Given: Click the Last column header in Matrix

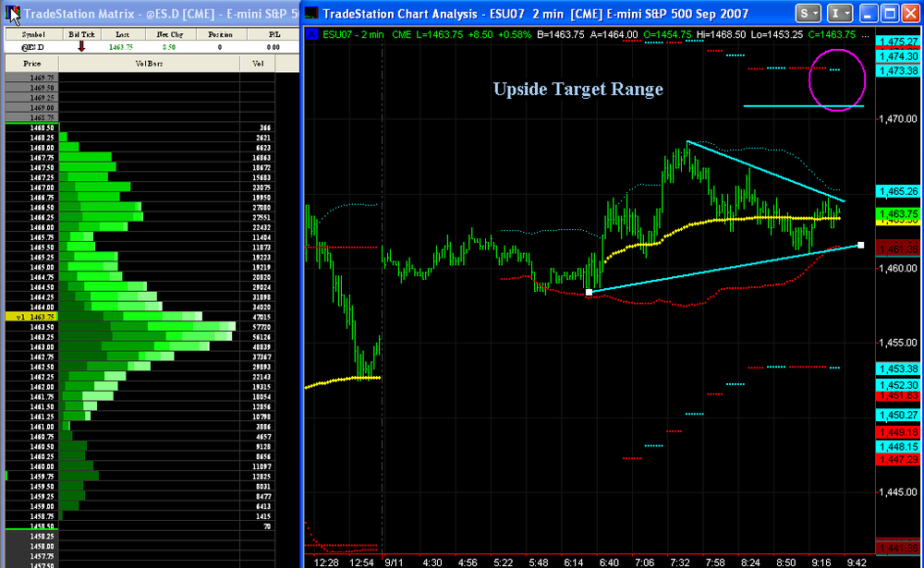Looking at the screenshot, I should point(123,35).
